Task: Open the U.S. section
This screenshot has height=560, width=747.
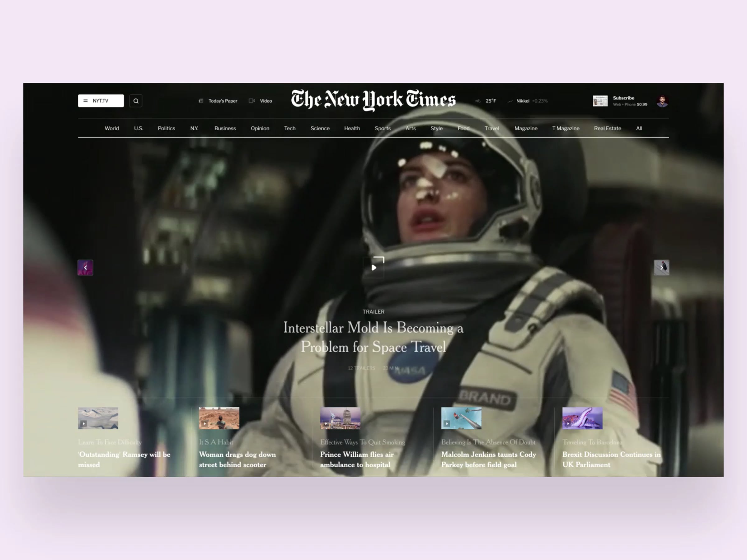Action: 139,128
